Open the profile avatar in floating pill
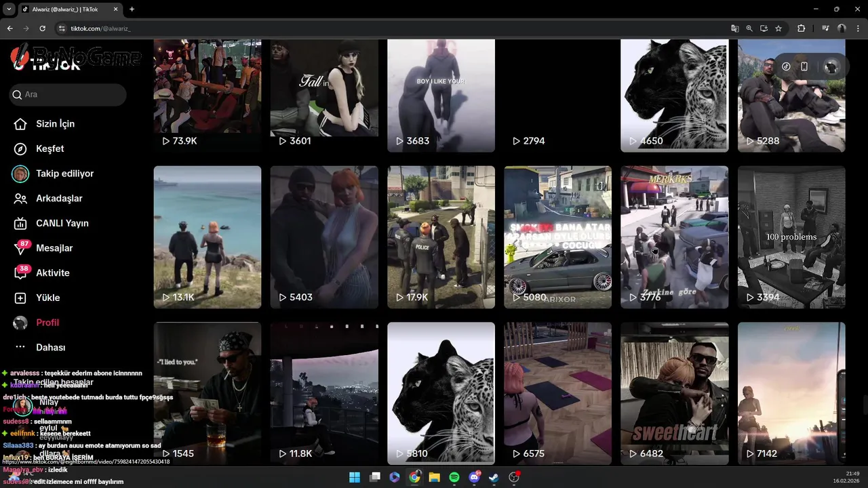Image resolution: width=868 pixels, height=488 pixels. pyautogui.click(x=831, y=66)
